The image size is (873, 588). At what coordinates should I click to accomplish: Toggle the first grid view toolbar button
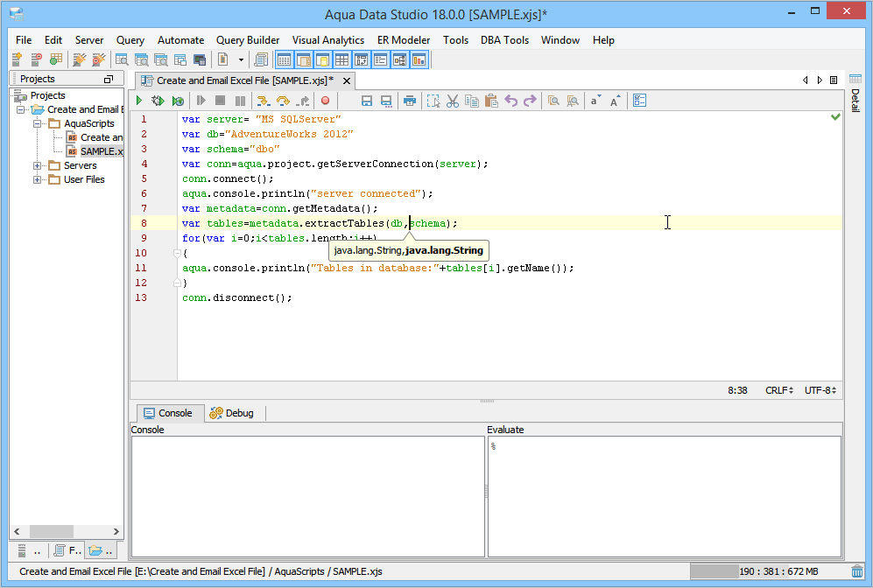coord(284,59)
